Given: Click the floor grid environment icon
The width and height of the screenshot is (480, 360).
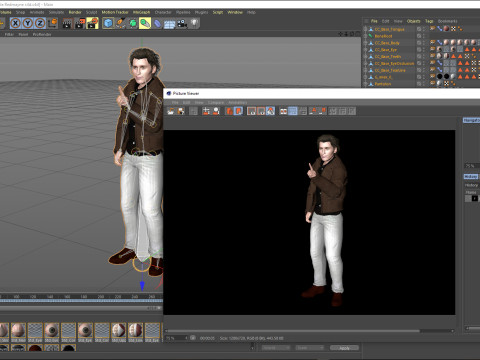Looking at the screenshot, I should (169, 24).
